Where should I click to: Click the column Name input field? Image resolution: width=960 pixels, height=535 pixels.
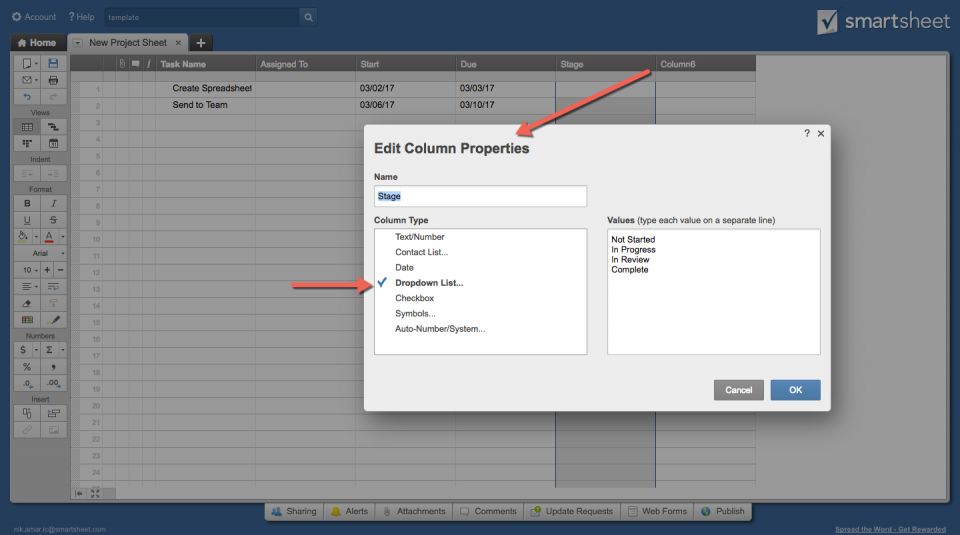480,197
